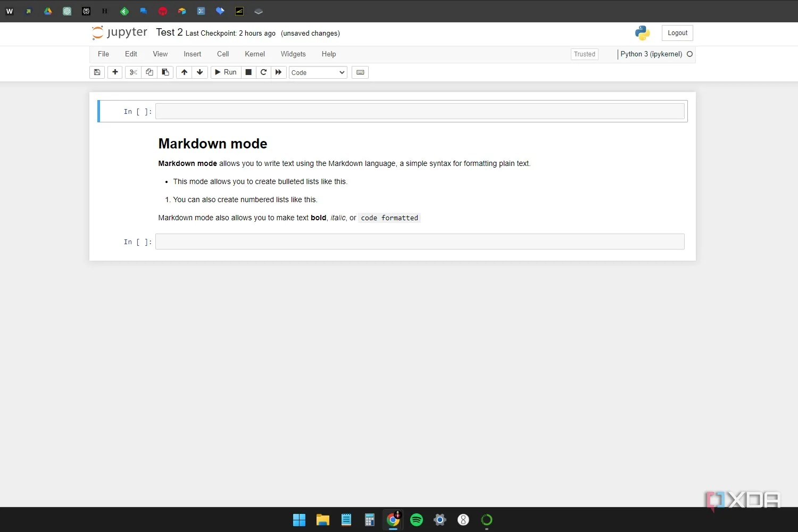Cut the selected cell
The height and width of the screenshot is (532, 798).
coord(133,72)
